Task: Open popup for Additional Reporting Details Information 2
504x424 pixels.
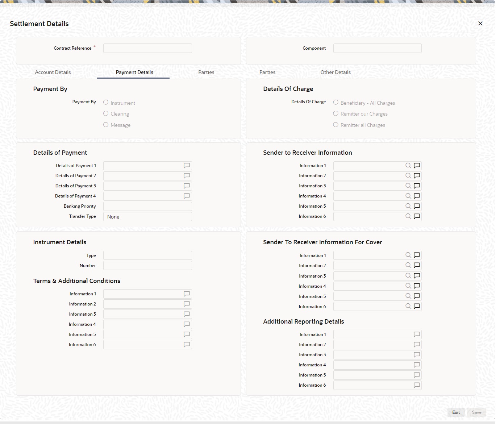Action: 417,345
